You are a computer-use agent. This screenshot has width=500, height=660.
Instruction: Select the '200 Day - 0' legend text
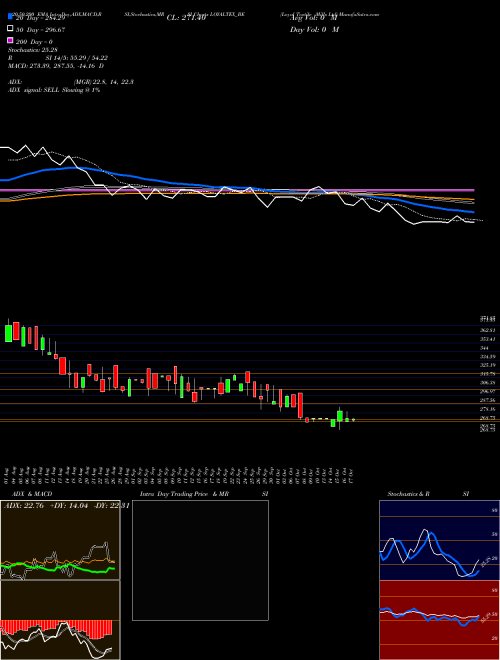pyautogui.click(x=35, y=42)
